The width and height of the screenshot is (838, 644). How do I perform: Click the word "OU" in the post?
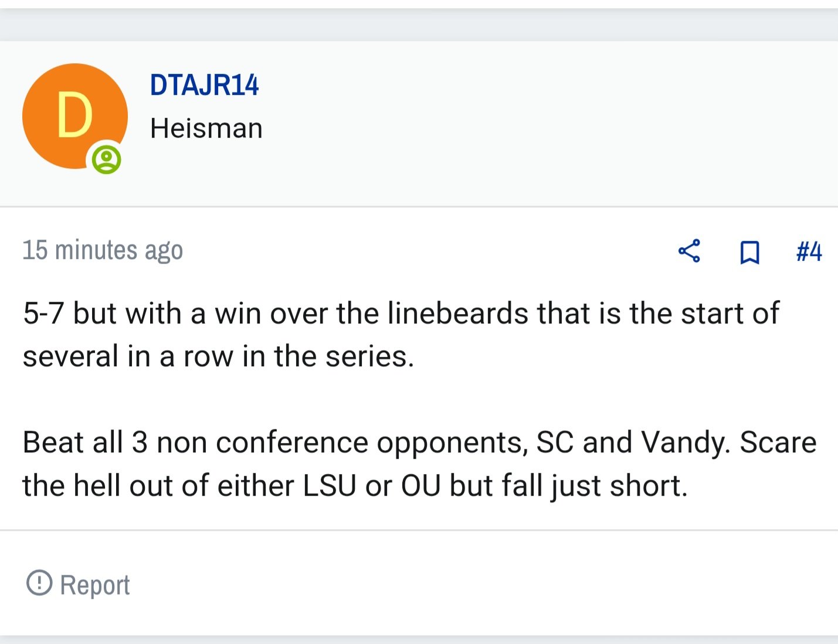point(420,486)
